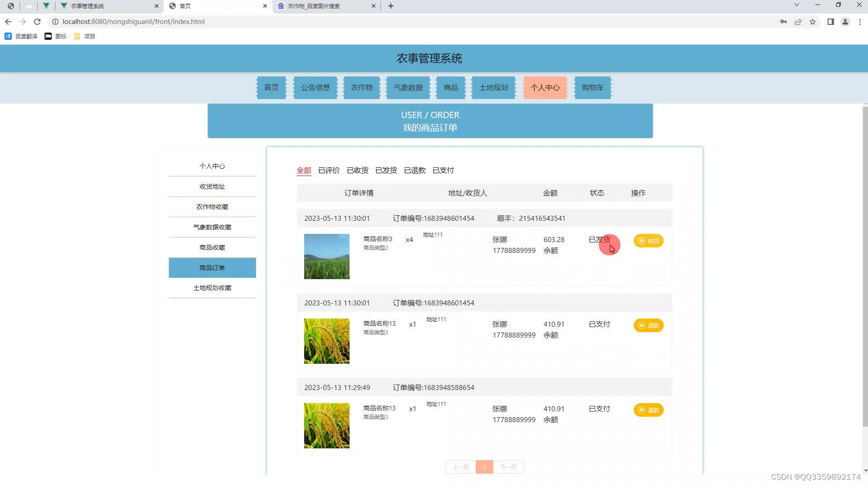Click 退款 button for 11:30:01 商品名称13 order

648,325
